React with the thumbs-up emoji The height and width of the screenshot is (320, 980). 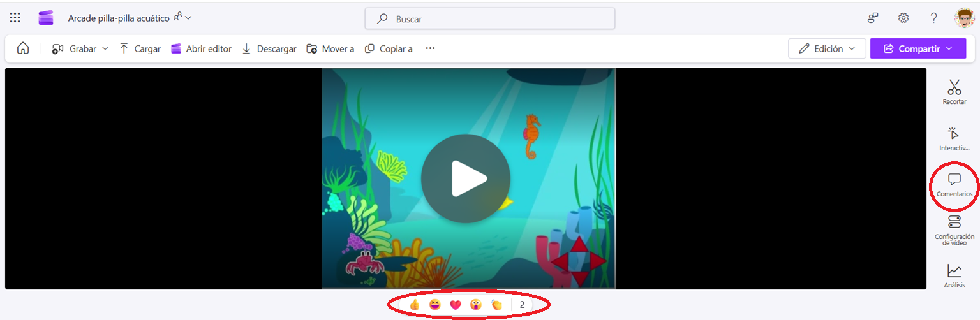click(x=415, y=305)
